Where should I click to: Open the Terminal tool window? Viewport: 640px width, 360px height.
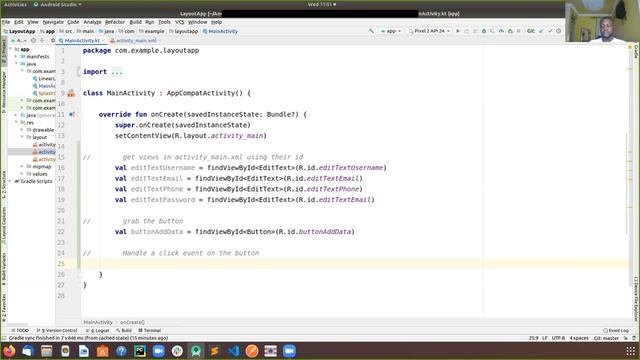coord(150,330)
